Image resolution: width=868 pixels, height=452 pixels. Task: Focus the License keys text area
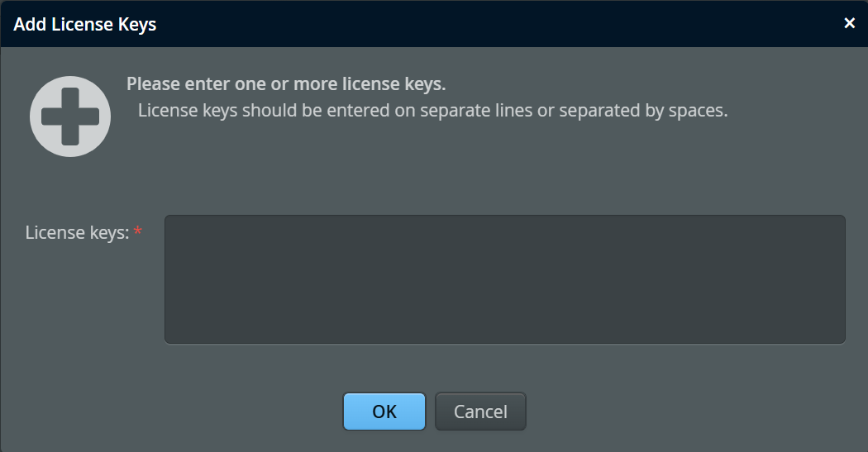coord(504,279)
